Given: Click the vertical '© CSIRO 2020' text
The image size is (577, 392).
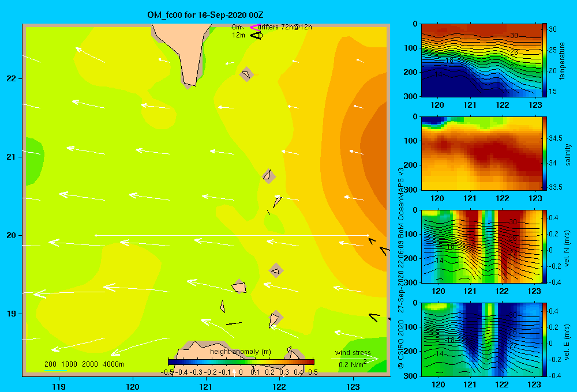Looking at the screenshot, I should coord(401,344).
